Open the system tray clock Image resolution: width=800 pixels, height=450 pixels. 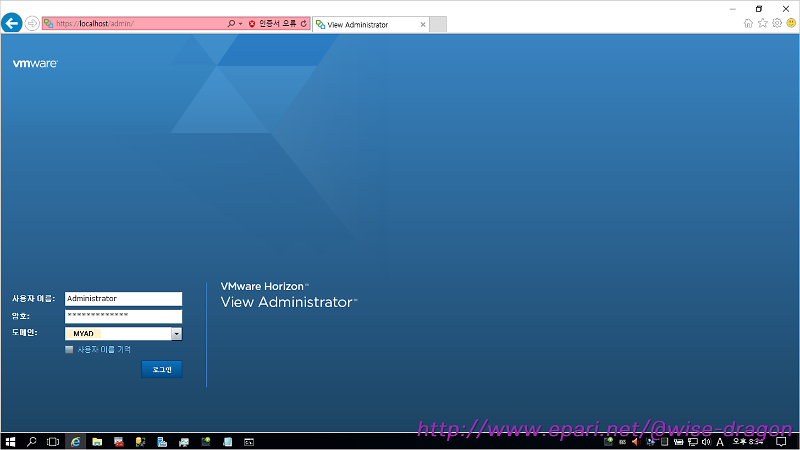pos(748,442)
